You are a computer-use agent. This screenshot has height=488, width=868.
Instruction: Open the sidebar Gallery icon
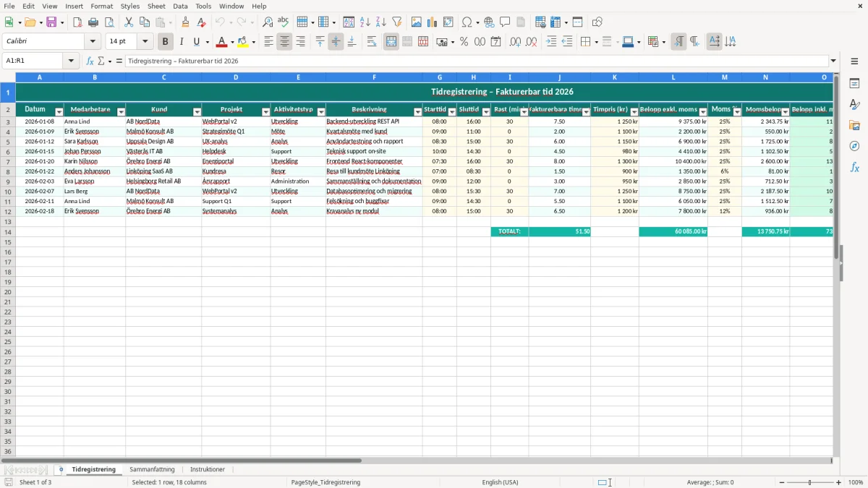click(x=854, y=125)
